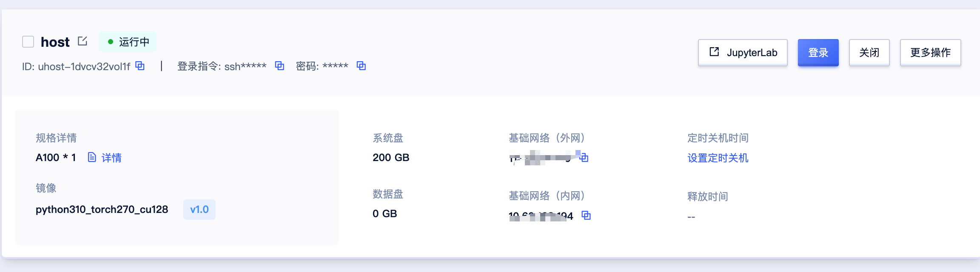The width and height of the screenshot is (980, 272).
Task: Click the edit icon beside host name
Action: [x=83, y=41]
